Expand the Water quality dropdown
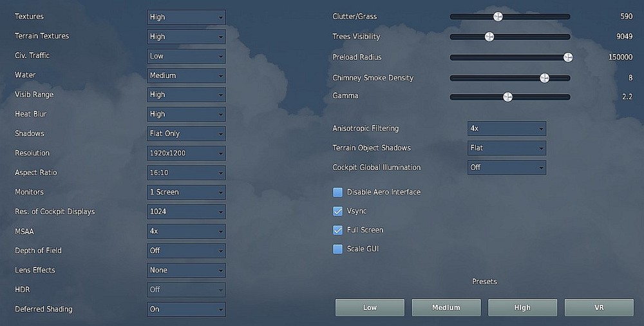 [186, 75]
